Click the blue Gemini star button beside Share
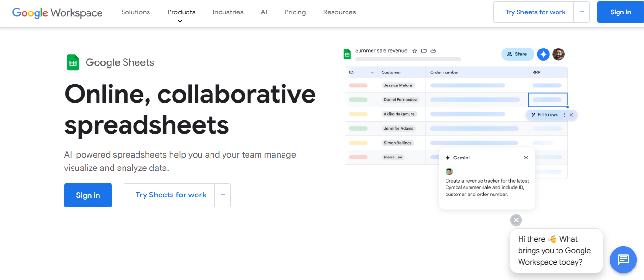The height and width of the screenshot is (280, 644). (544, 54)
